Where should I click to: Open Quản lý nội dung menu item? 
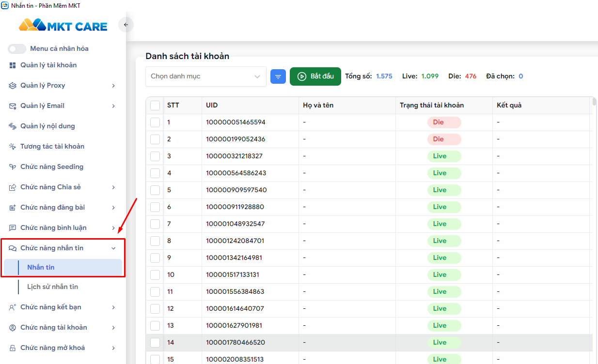tap(63, 126)
